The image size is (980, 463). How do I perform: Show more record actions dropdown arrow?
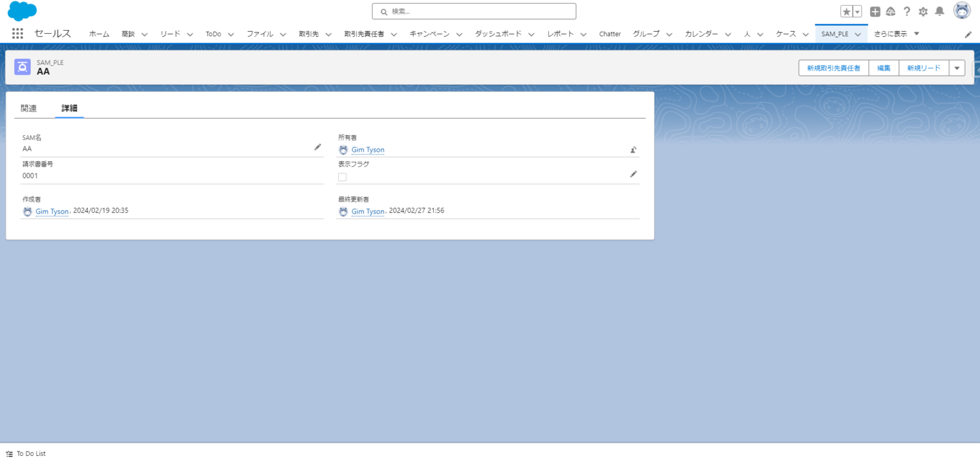click(x=956, y=68)
